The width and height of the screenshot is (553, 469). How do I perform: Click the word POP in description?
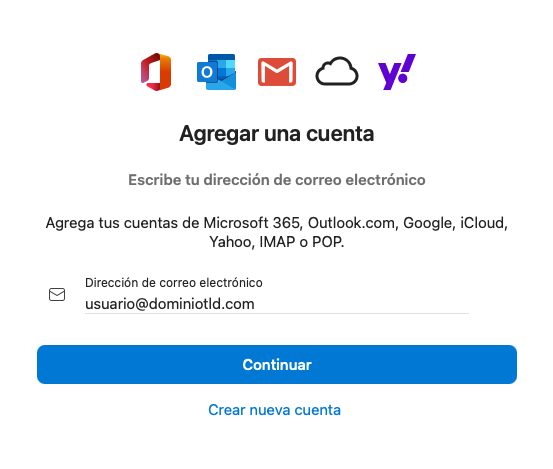[x=328, y=242]
